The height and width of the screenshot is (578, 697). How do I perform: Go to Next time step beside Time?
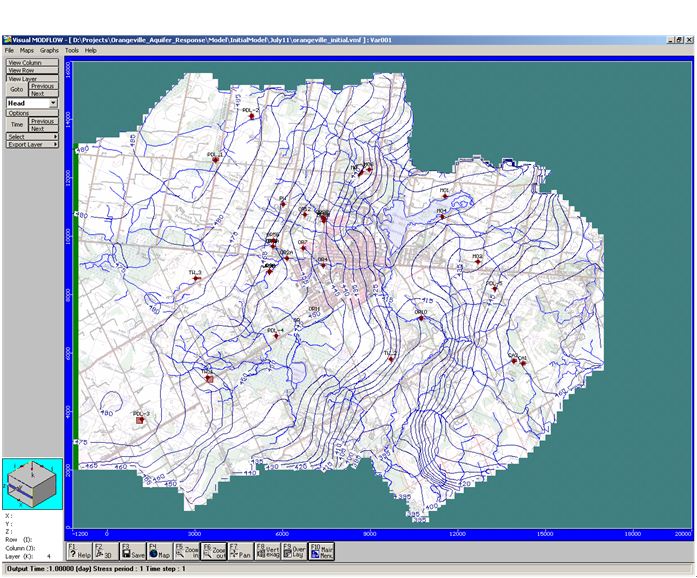43,128
